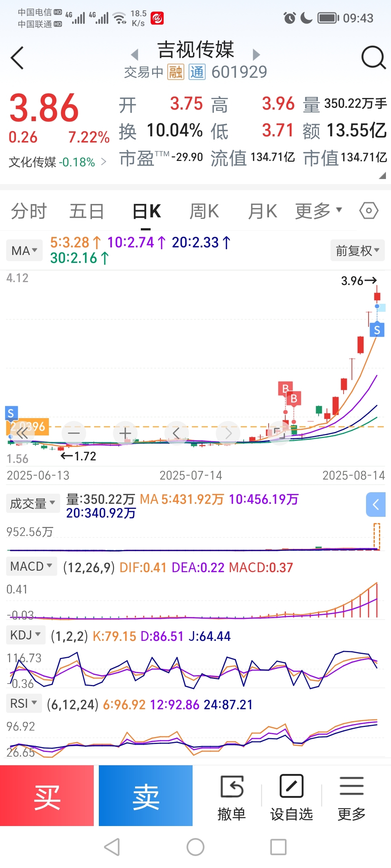
Task: Move chart left with the left chevron
Action: (x=177, y=433)
